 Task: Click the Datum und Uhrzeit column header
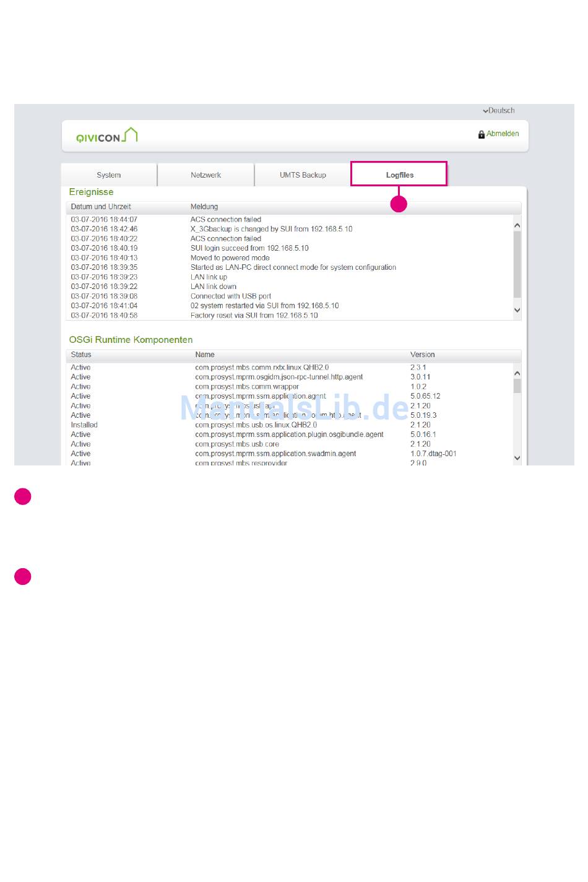(101, 207)
